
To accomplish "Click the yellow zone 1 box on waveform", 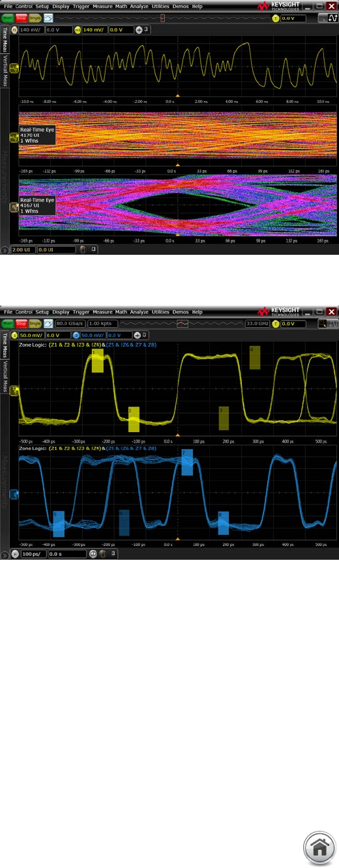I will tap(97, 360).
